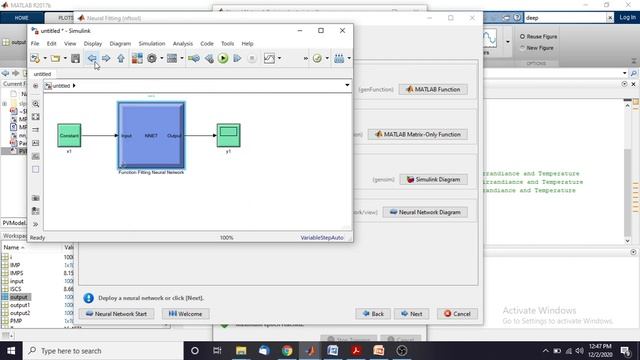Image resolution: width=640 pixels, height=360 pixels.
Task: Open the Model Explorer dropdown arrow
Action: tap(182, 58)
